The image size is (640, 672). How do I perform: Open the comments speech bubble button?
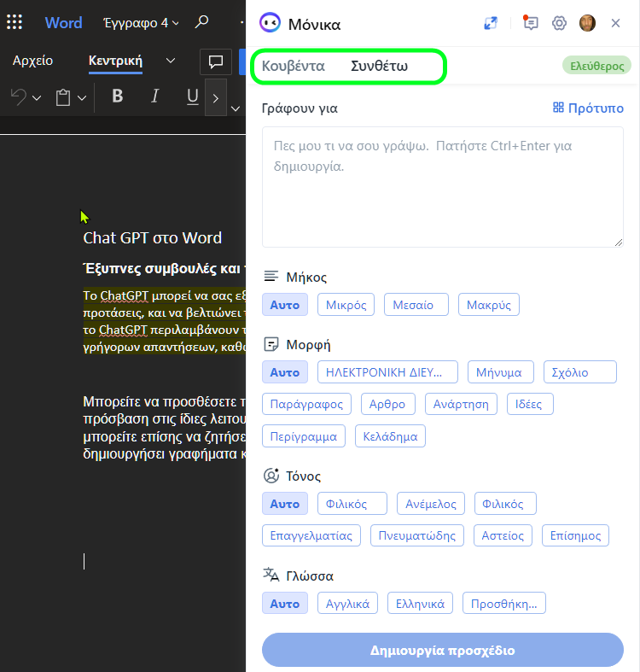216,61
